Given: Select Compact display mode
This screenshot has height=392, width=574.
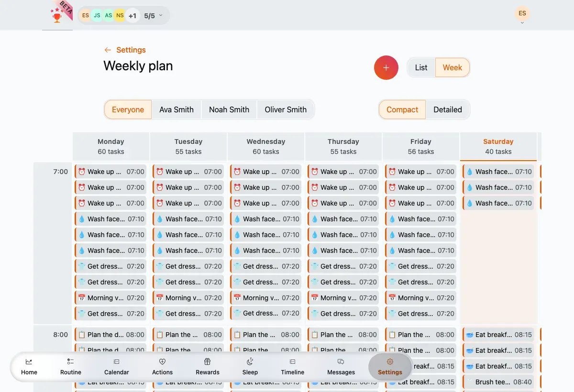Looking at the screenshot, I should (402, 109).
